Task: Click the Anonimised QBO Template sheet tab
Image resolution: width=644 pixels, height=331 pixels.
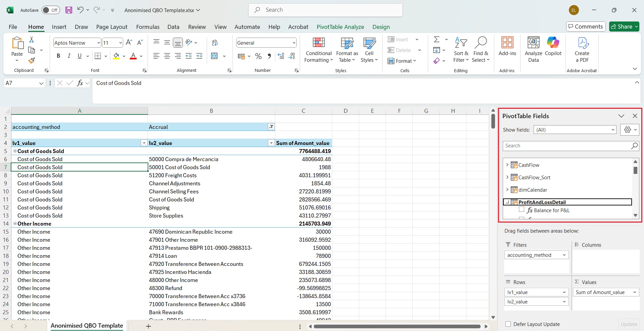Action: pyautogui.click(x=87, y=326)
